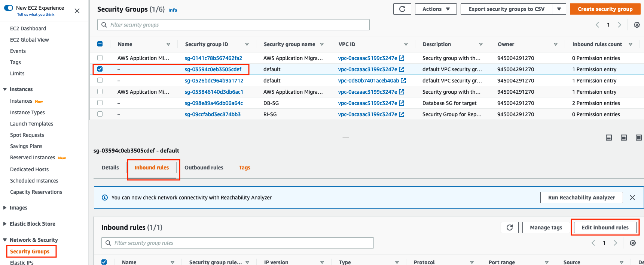Dismiss the Reachability Analyzer info banner
The image size is (644, 265).
pos(632,198)
